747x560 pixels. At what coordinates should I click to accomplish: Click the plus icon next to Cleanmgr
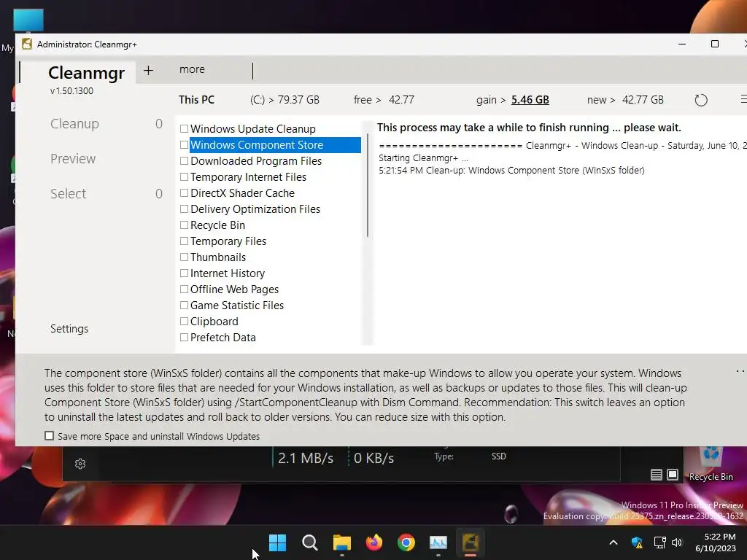pyautogui.click(x=148, y=71)
